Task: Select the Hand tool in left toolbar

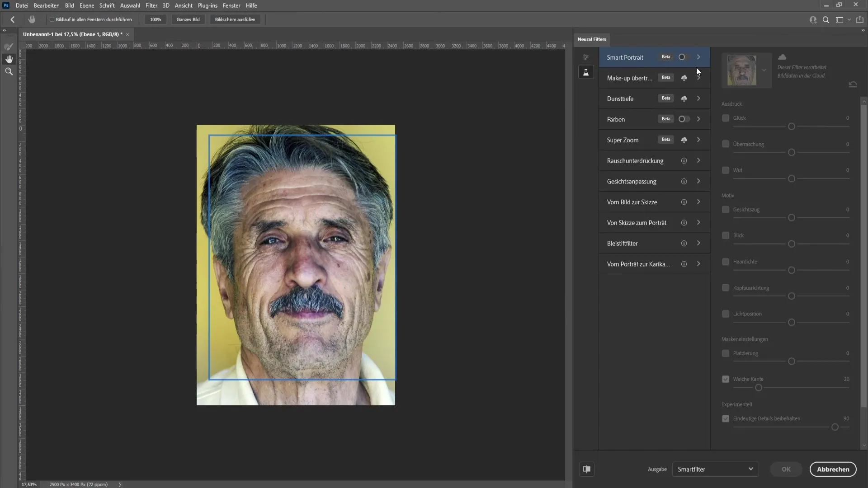Action: [9, 59]
